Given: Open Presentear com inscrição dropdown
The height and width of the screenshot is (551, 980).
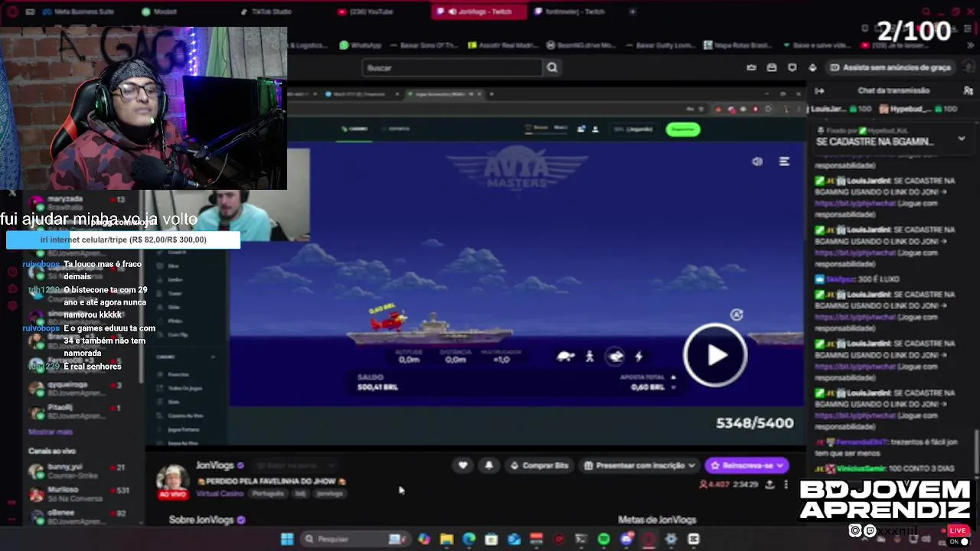Looking at the screenshot, I should [639, 465].
